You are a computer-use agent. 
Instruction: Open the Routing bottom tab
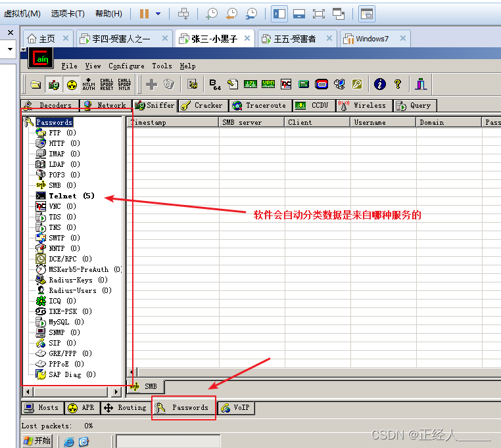[x=126, y=408]
